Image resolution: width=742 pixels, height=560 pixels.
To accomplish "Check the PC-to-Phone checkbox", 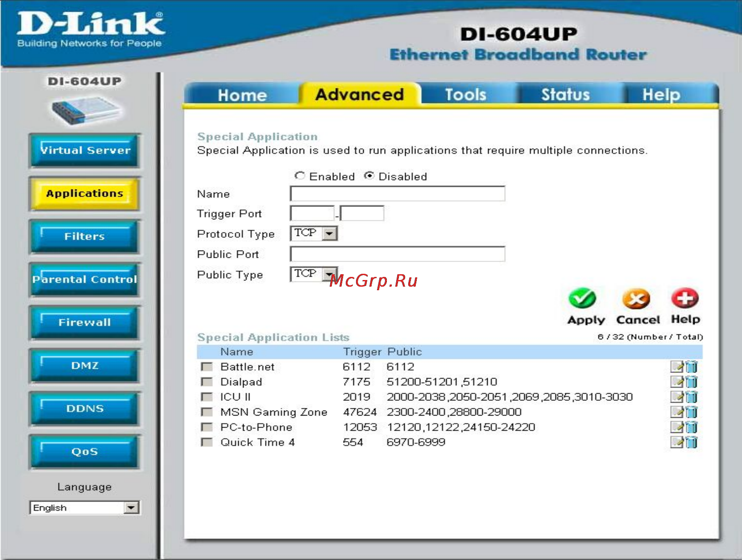I will pos(207,428).
